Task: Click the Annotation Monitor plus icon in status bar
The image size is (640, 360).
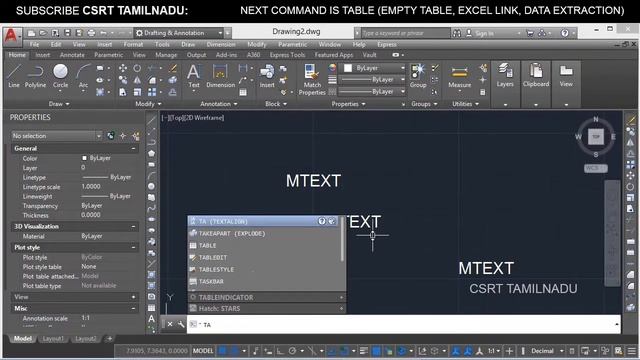Action: (509, 351)
